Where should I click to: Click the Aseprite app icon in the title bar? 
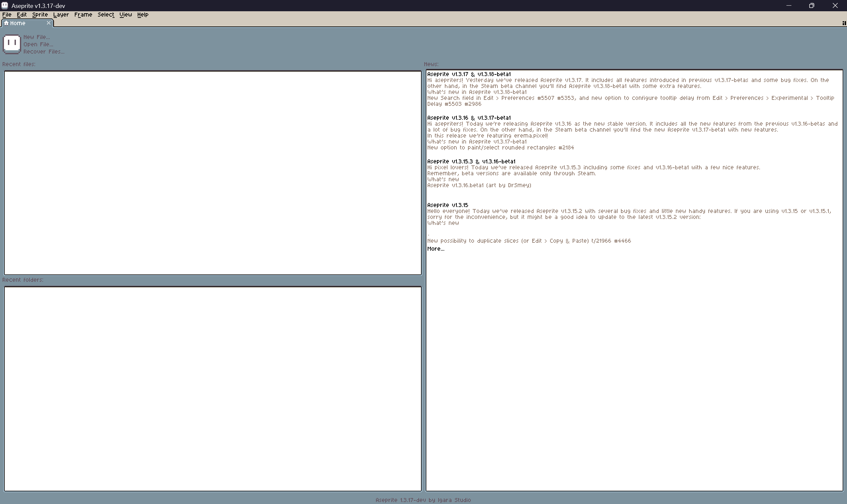4,5
